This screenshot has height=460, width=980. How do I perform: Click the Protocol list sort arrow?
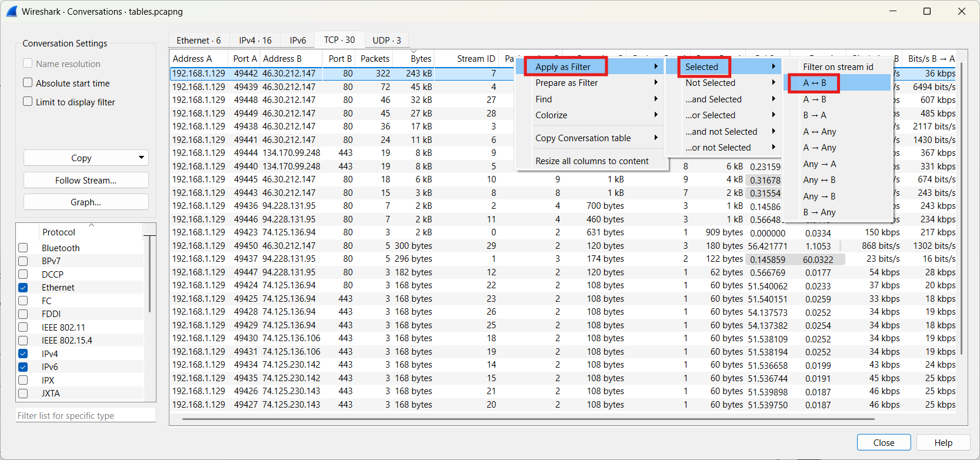click(x=91, y=225)
